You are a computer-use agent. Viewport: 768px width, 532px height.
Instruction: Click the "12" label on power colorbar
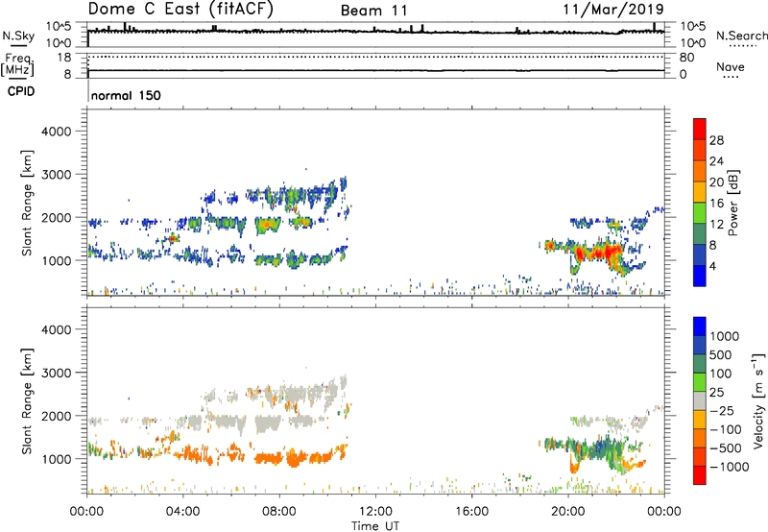pyautogui.click(x=716, y=225)
